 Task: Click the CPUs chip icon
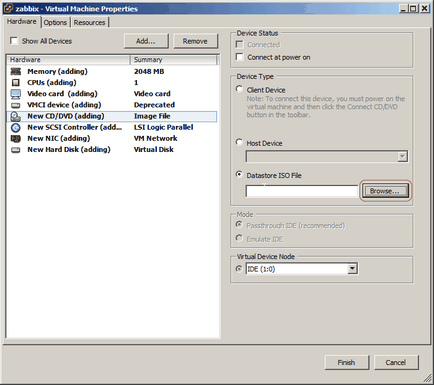pos(16,83)
